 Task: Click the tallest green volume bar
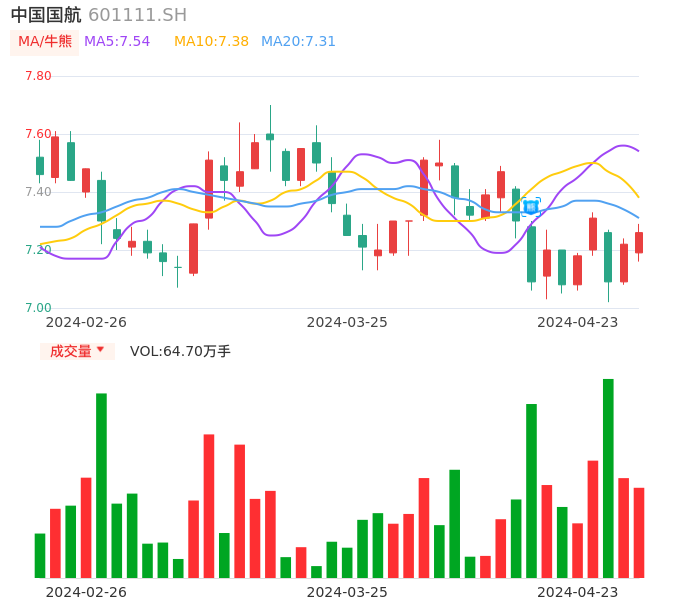608,478
